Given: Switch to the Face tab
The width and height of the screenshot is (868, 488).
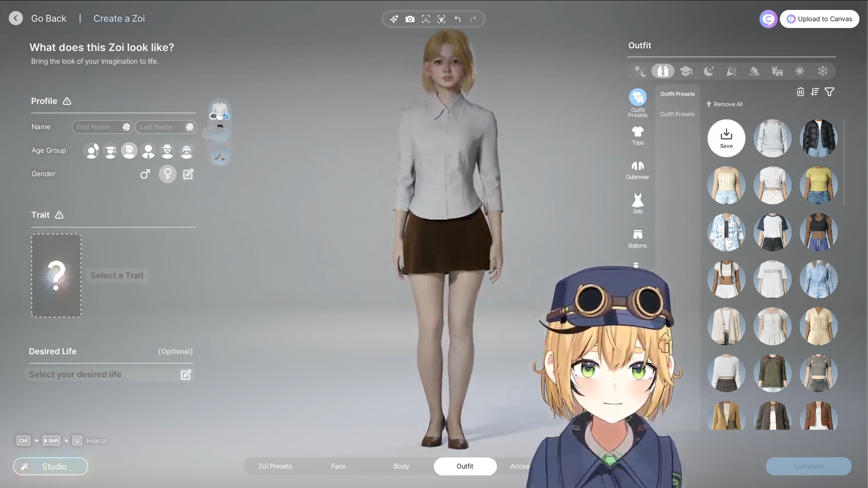Looking at the screenshot, I should click(x=338, y=466).
